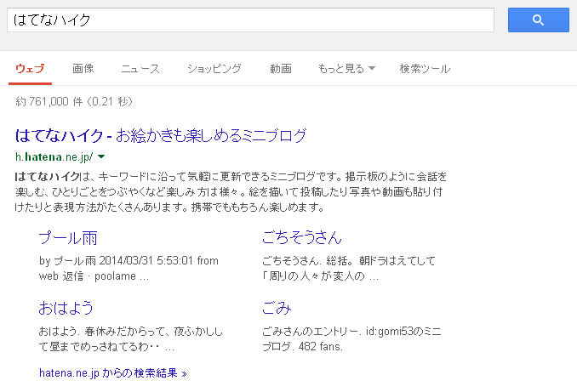Expand the もっと見る dropdown
Screen dimensions: 577x392
346,68
